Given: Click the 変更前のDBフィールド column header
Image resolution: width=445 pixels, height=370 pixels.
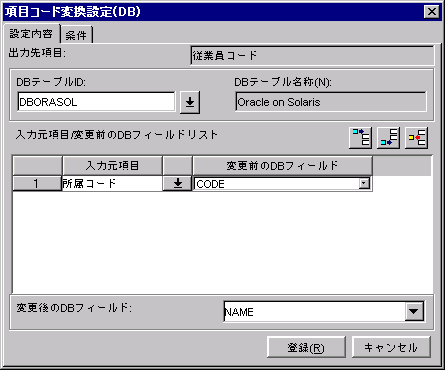Looking at the screenshot, I should pyautogui.click(x=282, y=166).
